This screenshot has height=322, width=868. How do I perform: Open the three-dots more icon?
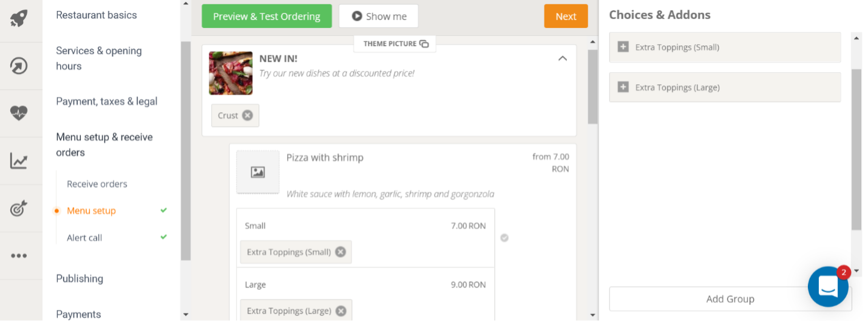(x=19, y=255)
